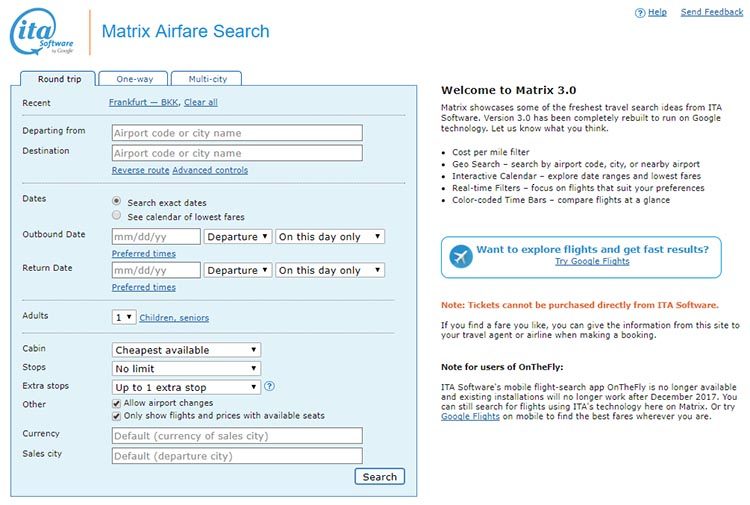The height and width of the screenshot is (505, 750).
Task: Switch to the One-way tab
Action: pos(133,79)
